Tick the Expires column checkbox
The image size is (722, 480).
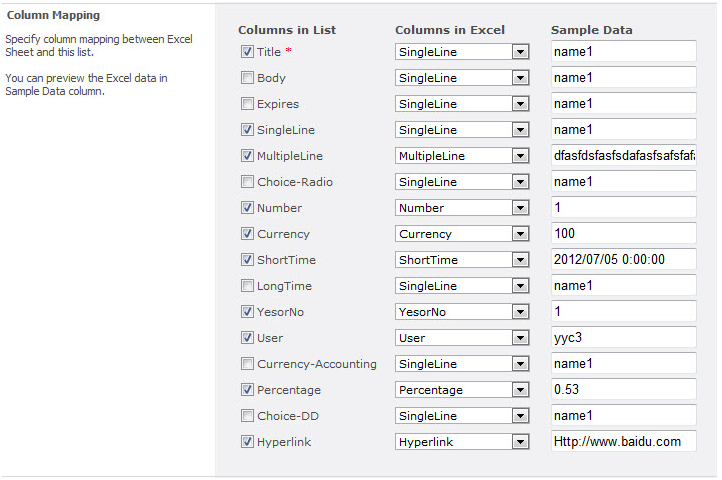coord(247,104)
